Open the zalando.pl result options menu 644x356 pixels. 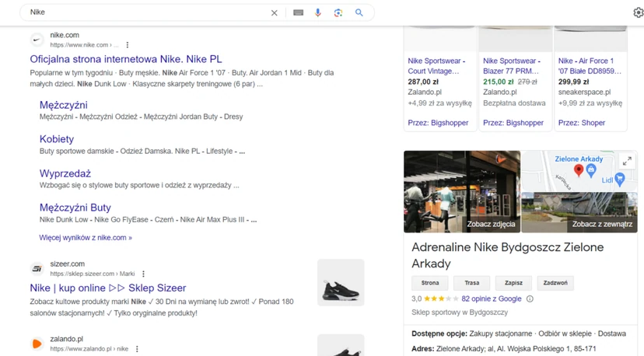tap(137, 348)
